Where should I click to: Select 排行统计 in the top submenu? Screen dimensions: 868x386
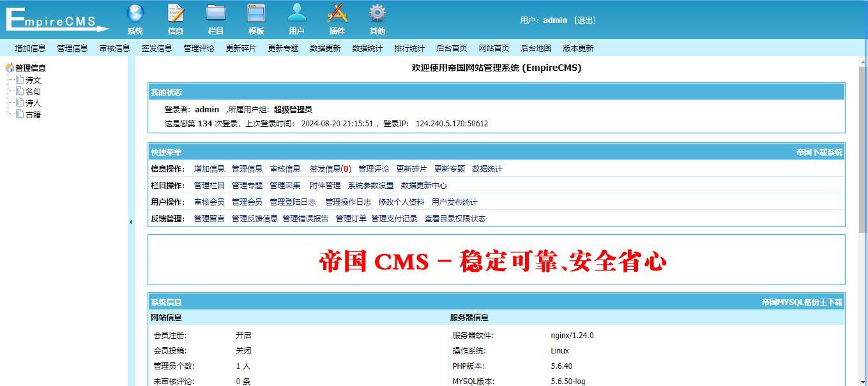[x=410, y=48]
